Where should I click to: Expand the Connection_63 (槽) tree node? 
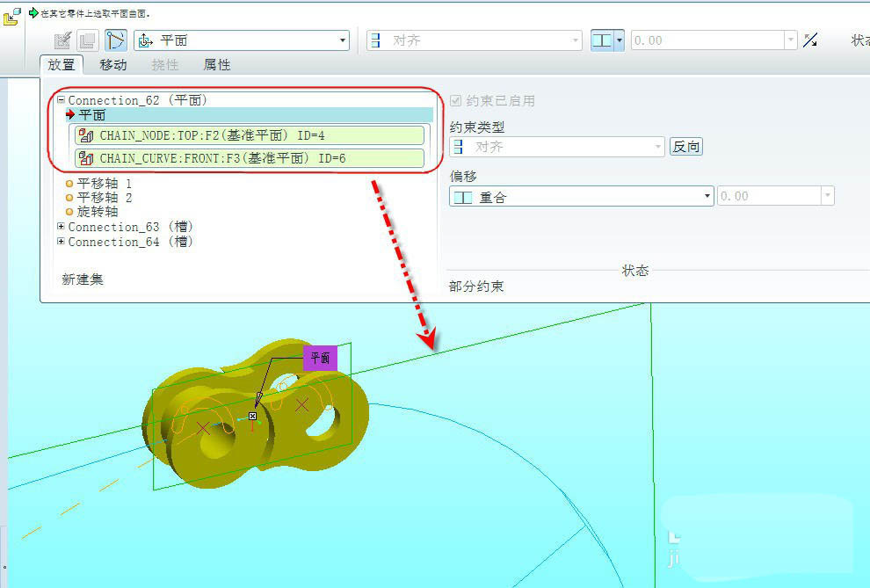coord(61,227)
